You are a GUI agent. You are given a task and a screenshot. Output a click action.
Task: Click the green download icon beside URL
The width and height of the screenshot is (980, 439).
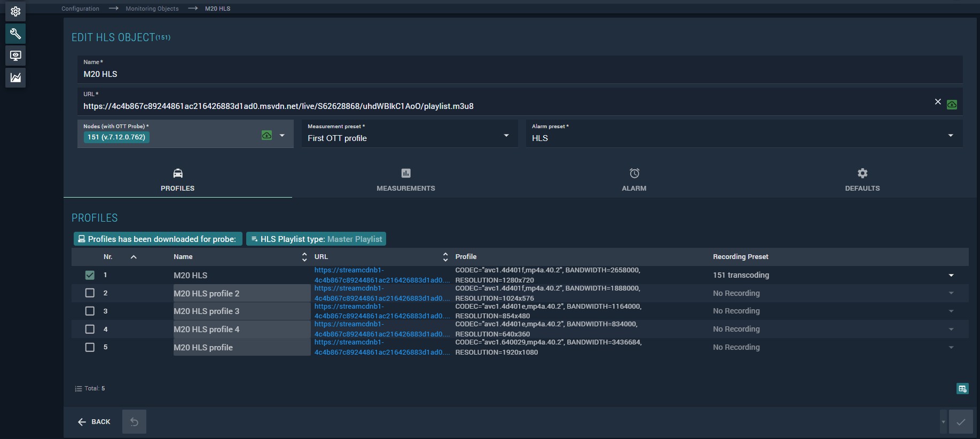coord(952,105)
